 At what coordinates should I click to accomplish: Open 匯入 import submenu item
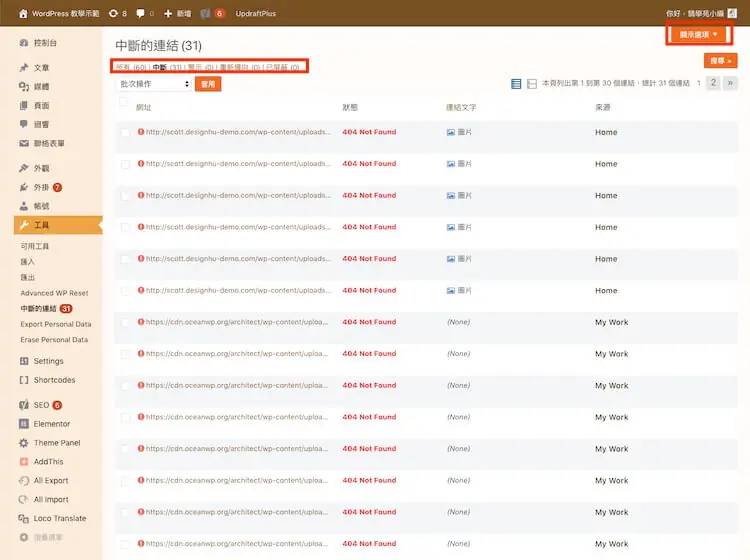pyautogui.click(x=27, y=262)
